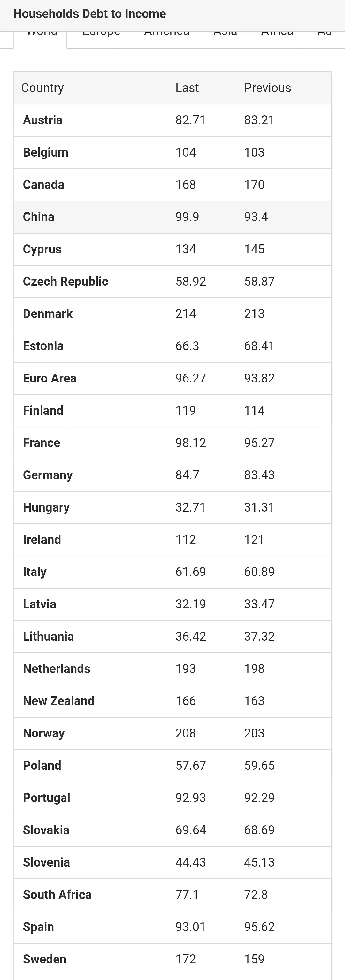Image resolution: width=345 pixels, height=980 pixels.
Task: Open the Ireland link
Action: click(x=42, y=539)
